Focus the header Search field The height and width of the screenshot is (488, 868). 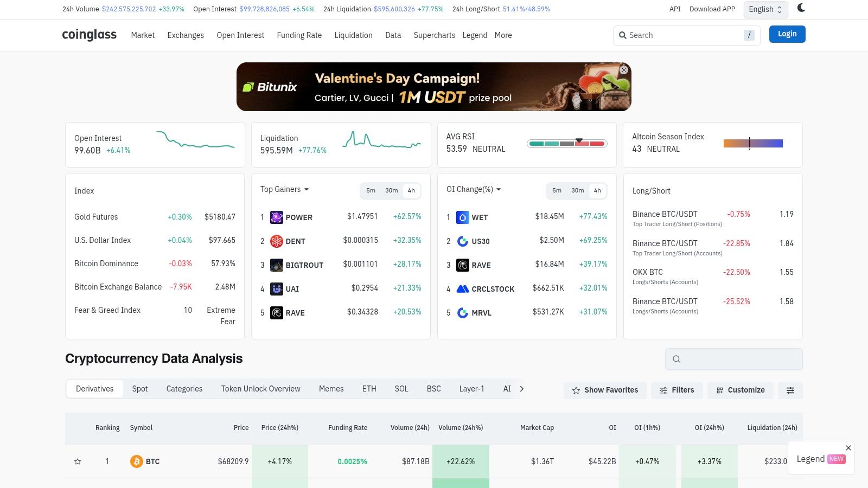point(686,35)
